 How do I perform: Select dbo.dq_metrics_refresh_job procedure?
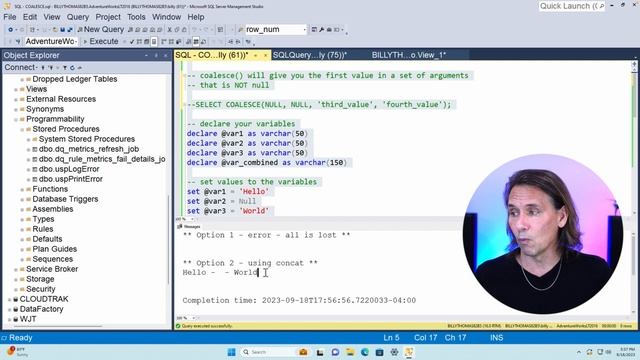pyautogui.click(x=89, y=149)
